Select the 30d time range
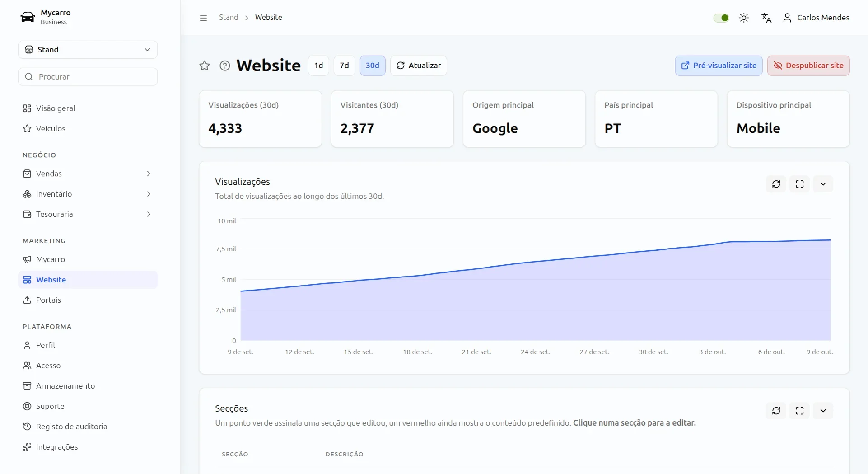 (x=373, y=66)
